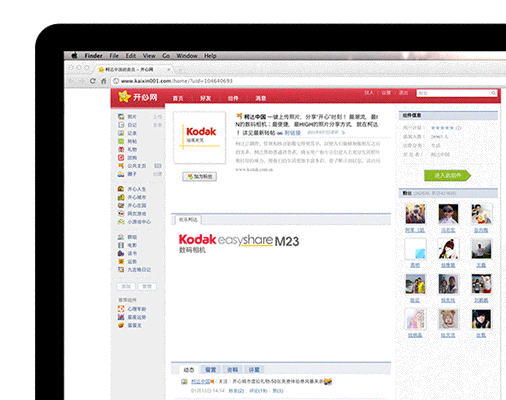Click the browser back arrow
506x400 pixels.
click(71, 81)
